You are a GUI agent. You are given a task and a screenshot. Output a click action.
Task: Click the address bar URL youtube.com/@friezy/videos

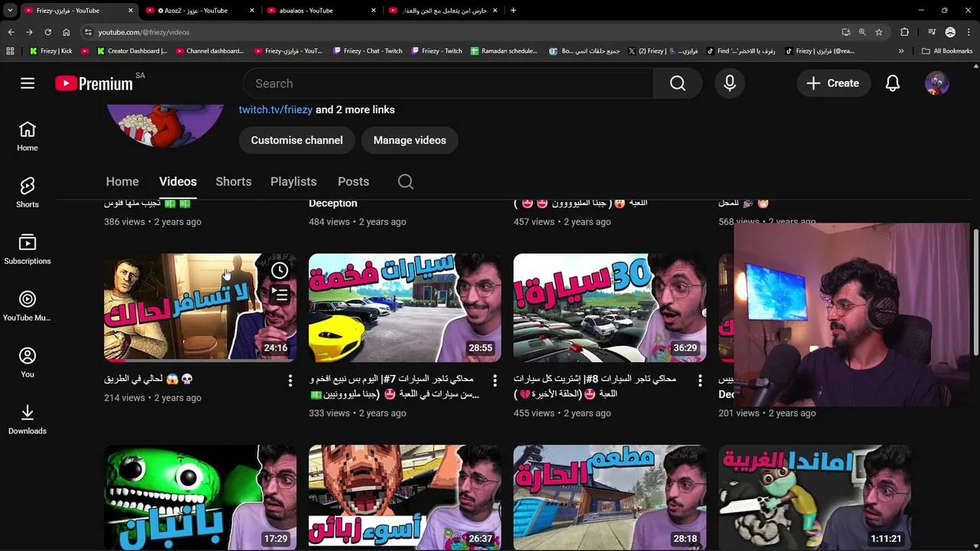(x=144, y=32)
